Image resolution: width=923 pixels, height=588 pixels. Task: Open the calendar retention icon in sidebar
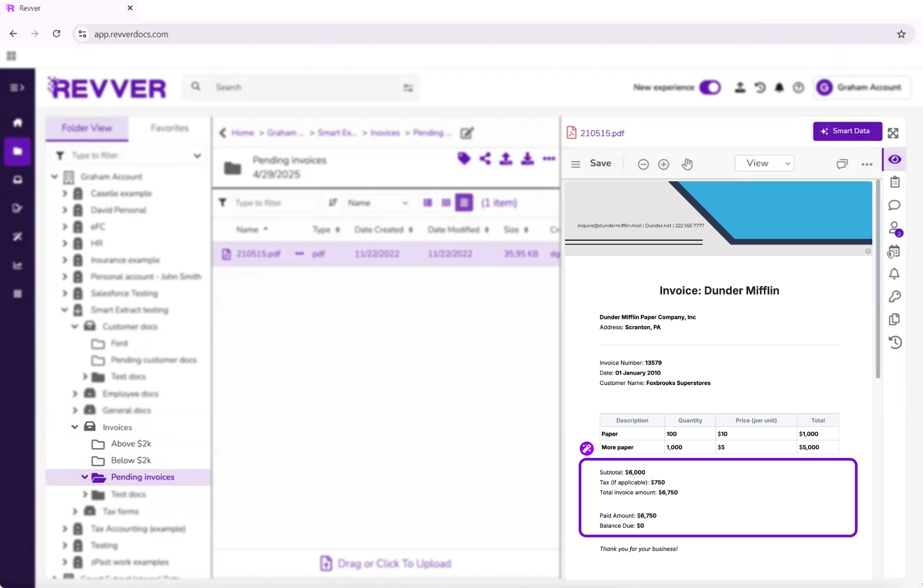894,252
